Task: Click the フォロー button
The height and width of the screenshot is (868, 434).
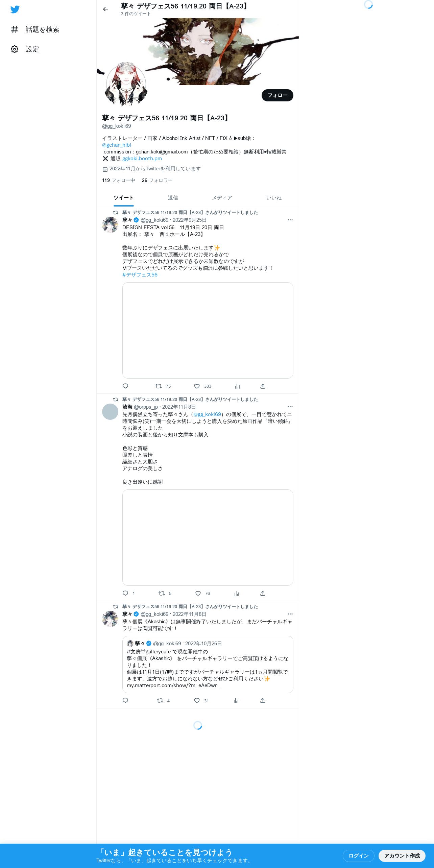Action: tap(278, 95)
